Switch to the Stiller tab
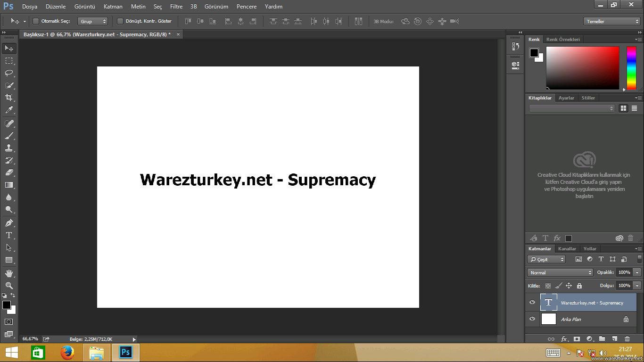 point(588,98)
